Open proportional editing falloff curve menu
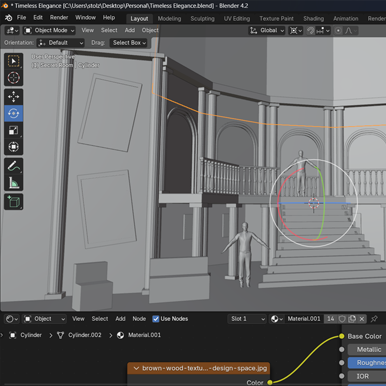This screenshot has height=386, width=386. tap(351, 31)
